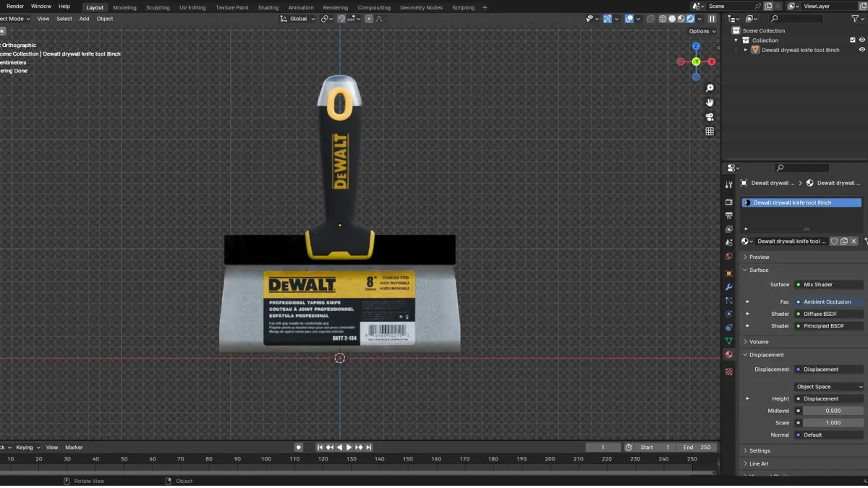Toggle proportional editing button
The image size is (868, 488).
(368, 19)
